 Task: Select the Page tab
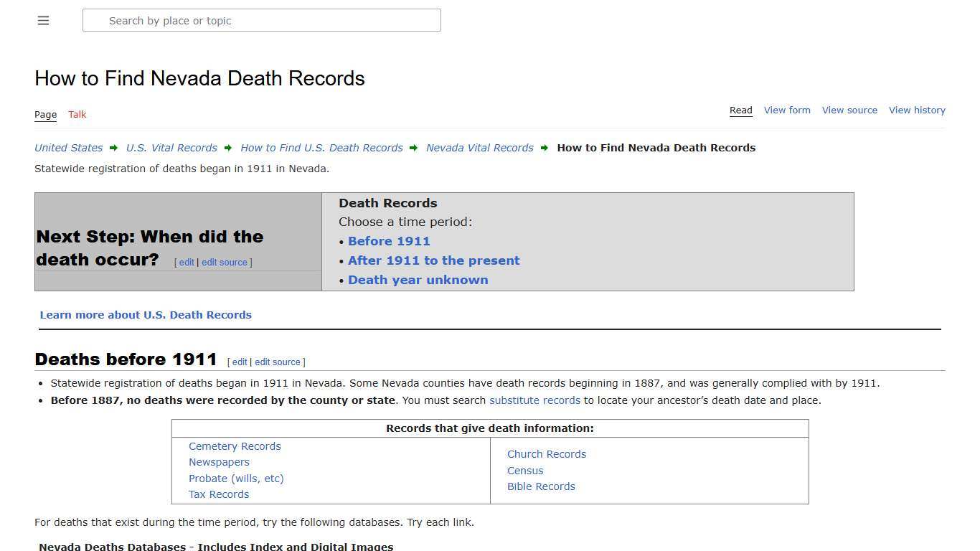coord(45,114)
